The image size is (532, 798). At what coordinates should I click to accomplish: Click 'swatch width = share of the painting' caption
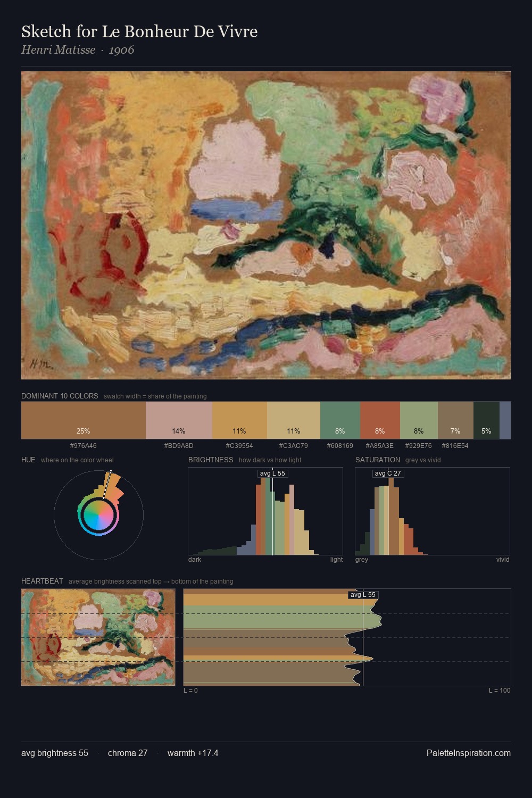pos(155,396)
